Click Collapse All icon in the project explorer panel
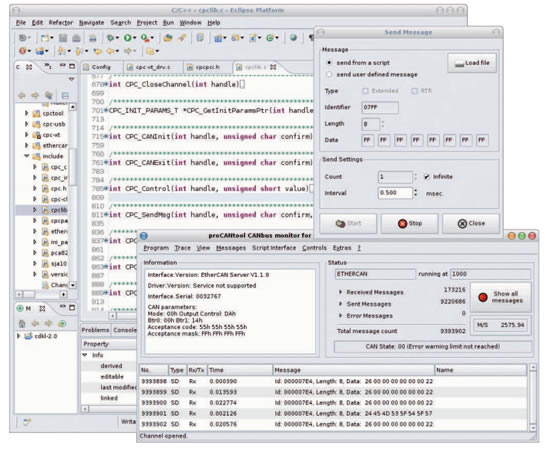The height and width of the screenshot is (450, 547). pyautogui.click(x=65, y=95)
